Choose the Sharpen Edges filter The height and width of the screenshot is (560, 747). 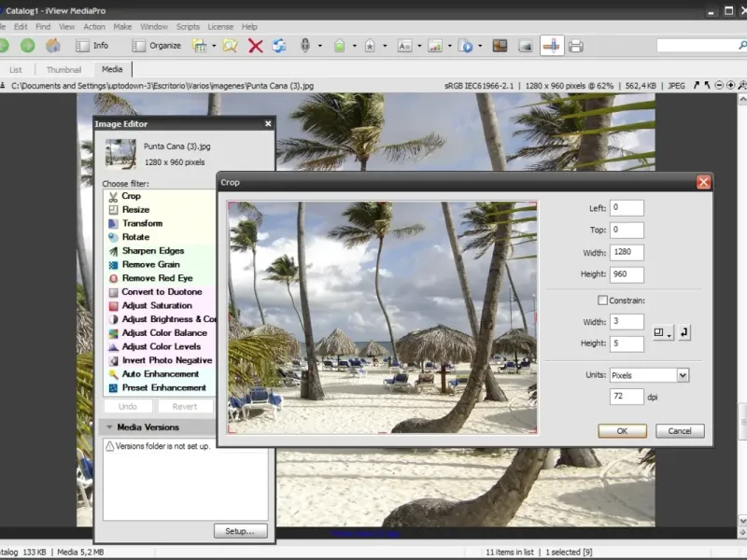coord(152,251)
